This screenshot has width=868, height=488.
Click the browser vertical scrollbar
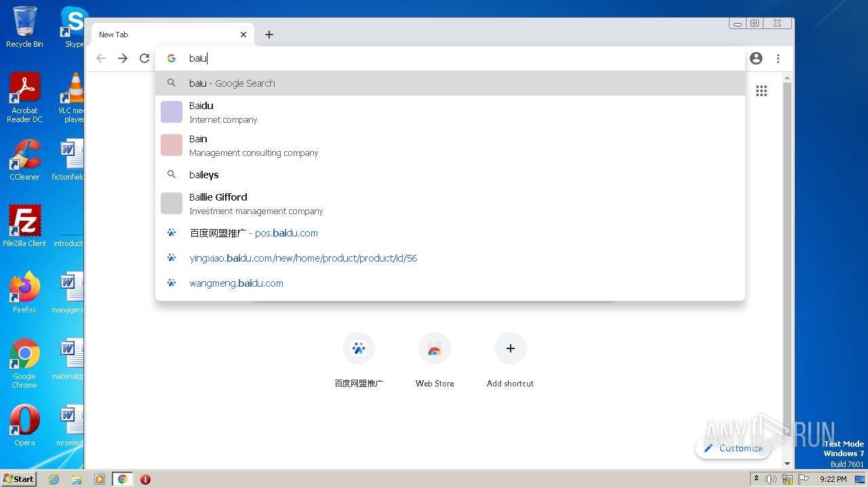[x=787, y=271]
